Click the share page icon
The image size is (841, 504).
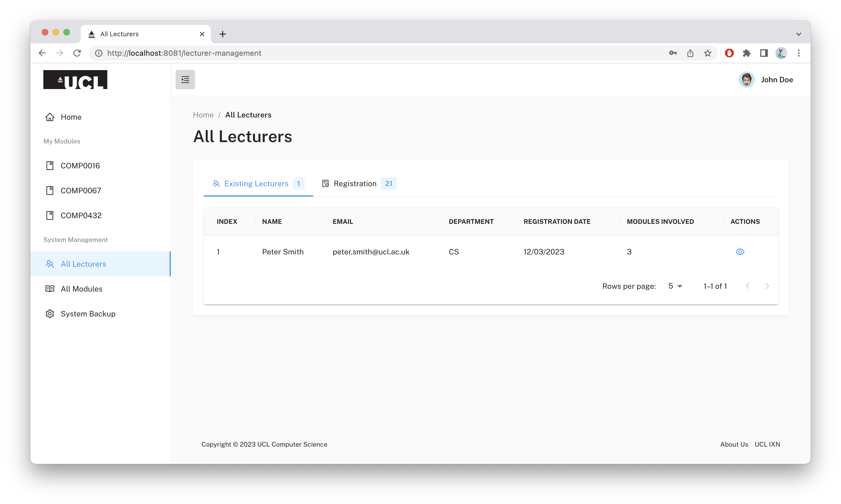tap(690, 53)
